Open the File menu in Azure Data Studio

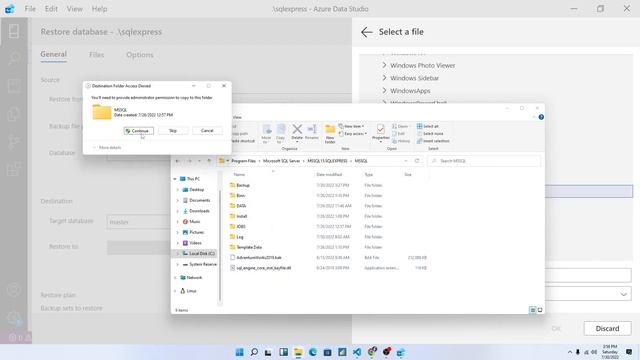click(30, 9)
